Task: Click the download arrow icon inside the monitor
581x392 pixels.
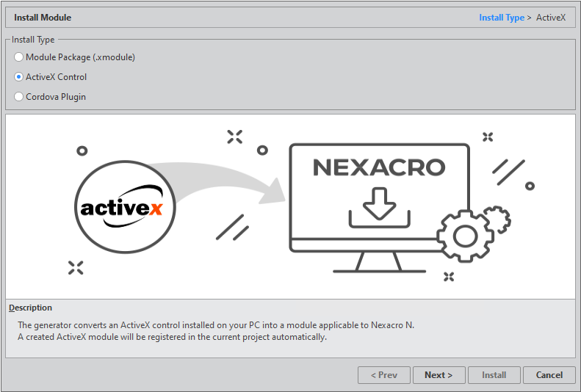Action: (379, 206)
